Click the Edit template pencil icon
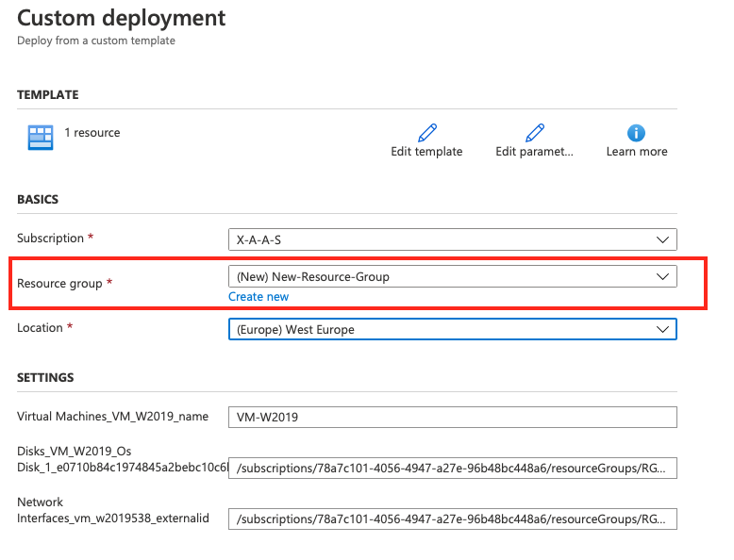 click(426, 132)
